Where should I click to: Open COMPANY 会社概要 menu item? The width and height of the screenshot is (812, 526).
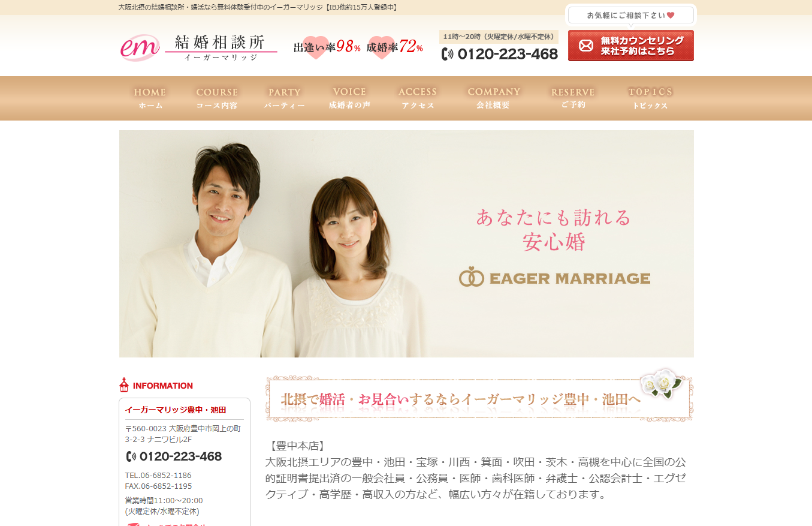tap(494, 98)
